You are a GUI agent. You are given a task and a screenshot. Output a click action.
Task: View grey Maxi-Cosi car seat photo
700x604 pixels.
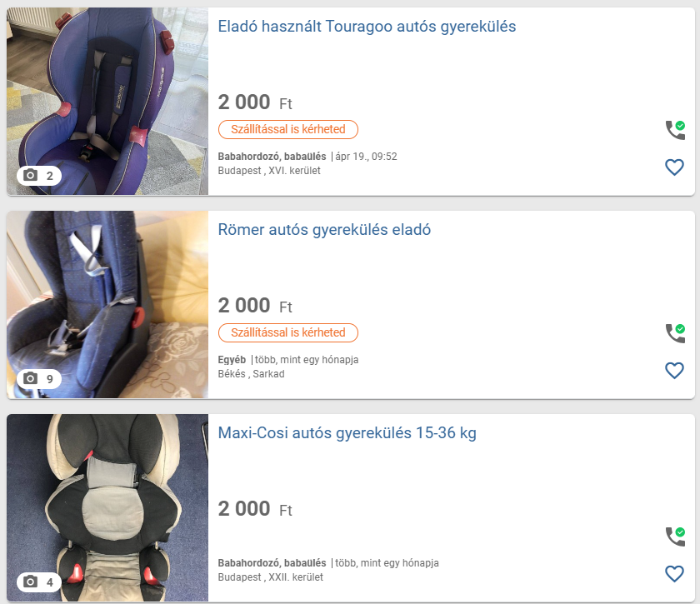click(107, 507)
